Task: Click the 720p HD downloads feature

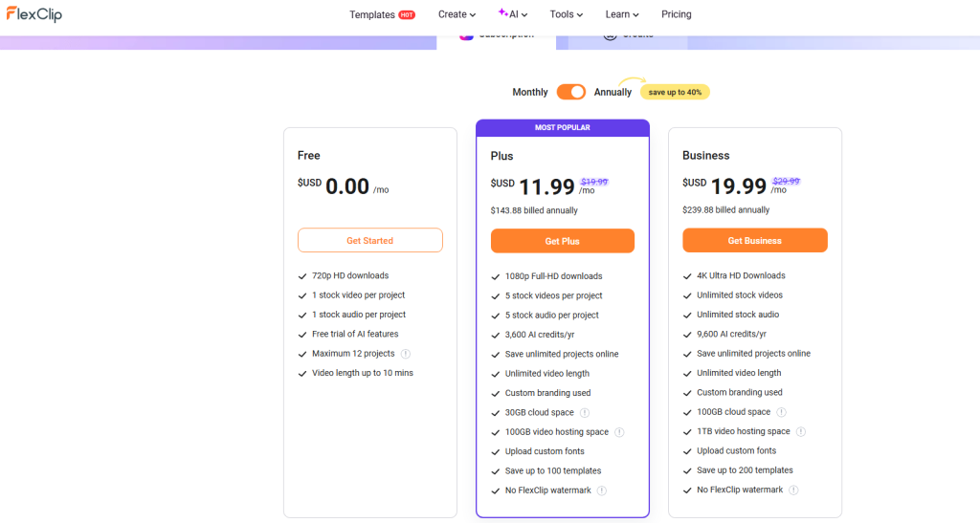Action: 350,275
